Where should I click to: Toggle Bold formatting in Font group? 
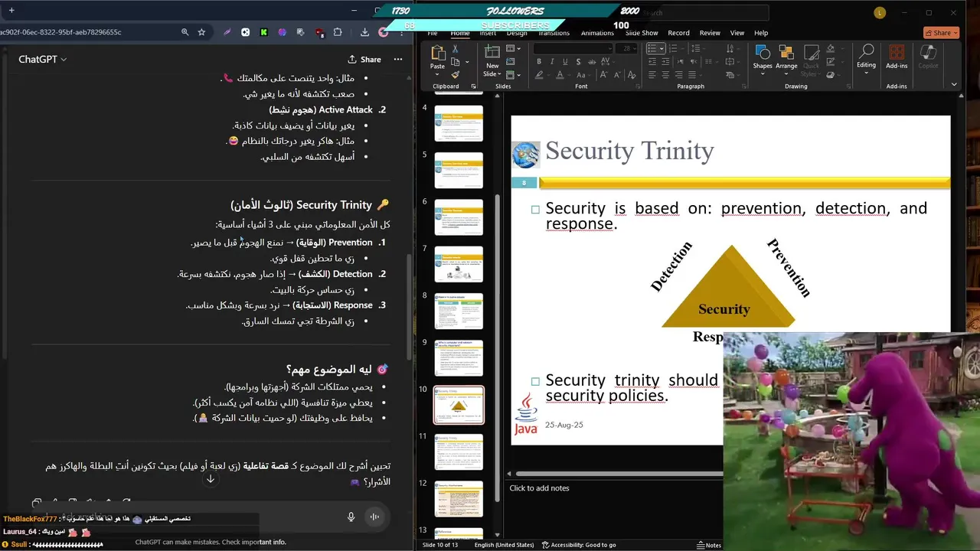click(x=539, y=62)
